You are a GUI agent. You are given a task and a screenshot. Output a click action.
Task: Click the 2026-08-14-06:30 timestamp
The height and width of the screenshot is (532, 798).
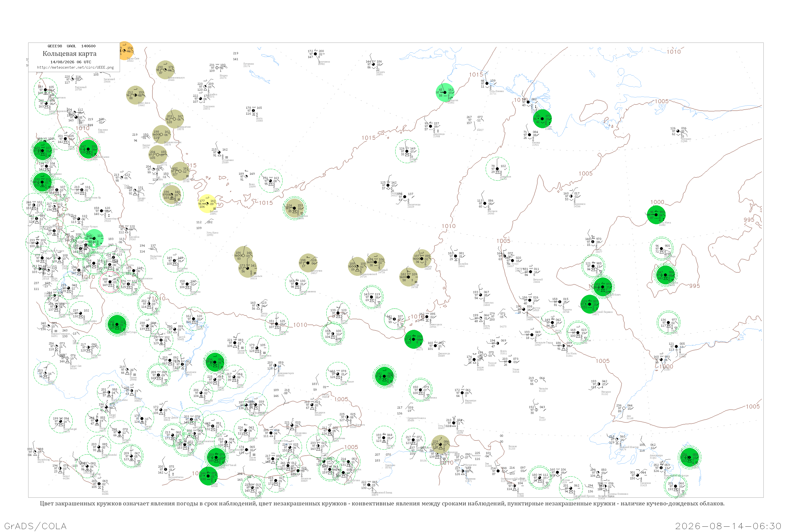[x=728, y=526]
